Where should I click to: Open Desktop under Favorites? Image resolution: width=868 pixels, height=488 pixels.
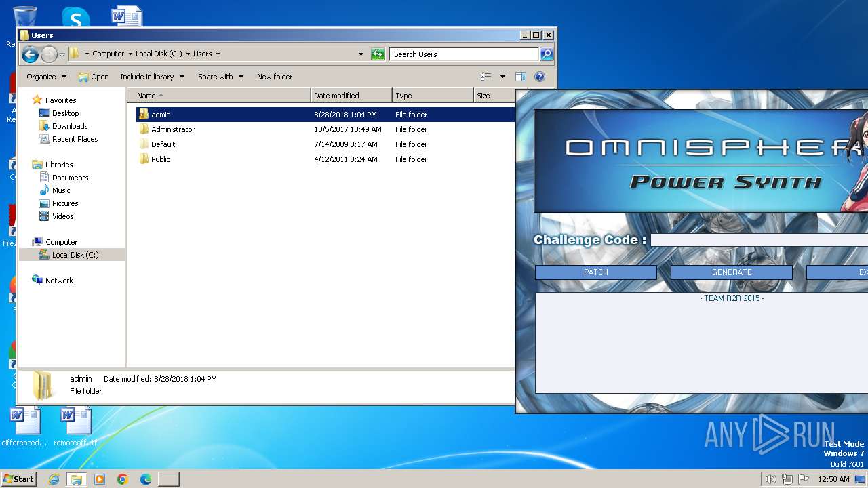click(65, 113)
